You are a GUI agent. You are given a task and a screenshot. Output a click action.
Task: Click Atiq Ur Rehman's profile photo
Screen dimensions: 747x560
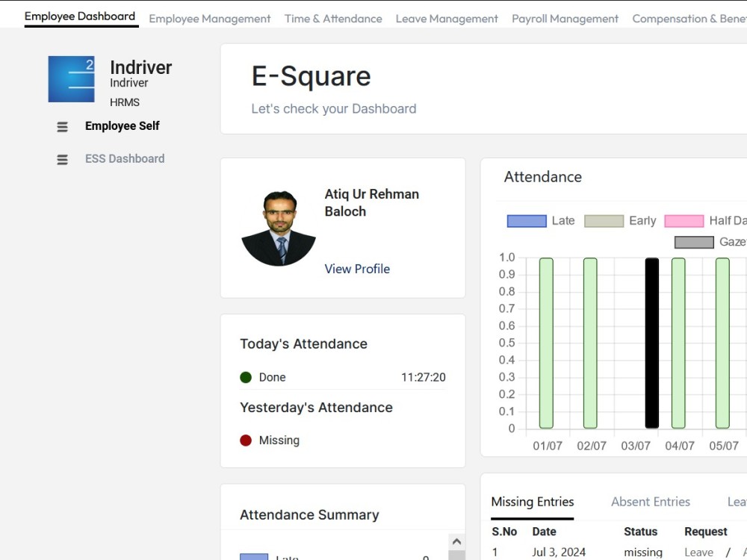point(279,228)
